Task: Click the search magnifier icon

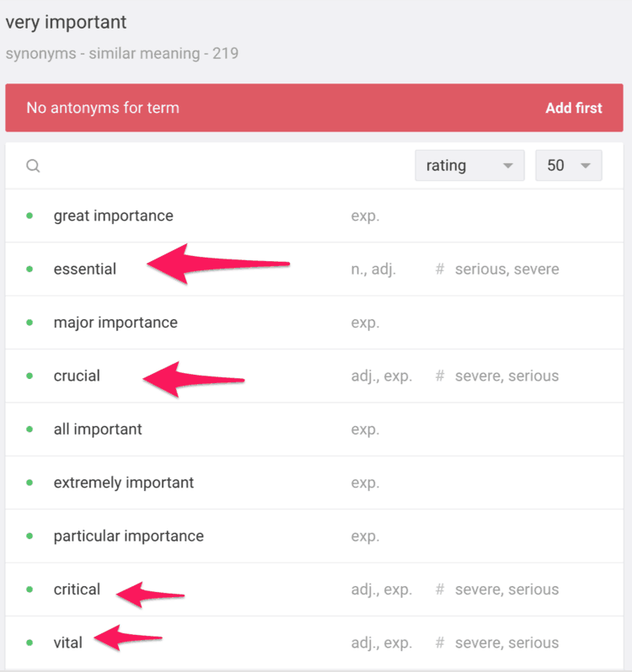Action: 33,166
